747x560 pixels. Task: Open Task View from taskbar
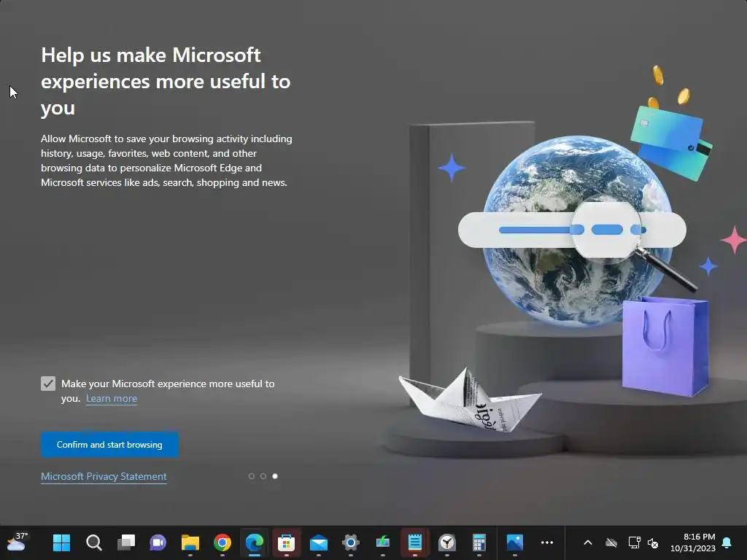click(126, 542)
